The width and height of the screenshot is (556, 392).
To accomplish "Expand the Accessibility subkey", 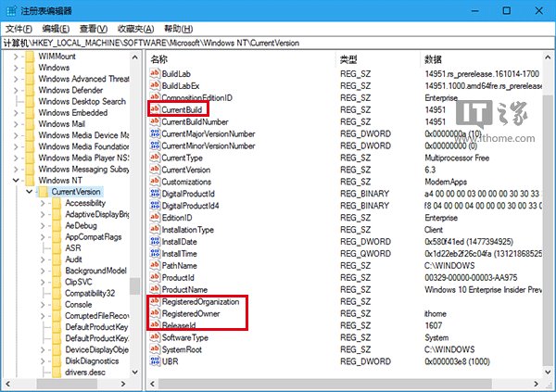I will coord(43,203).
